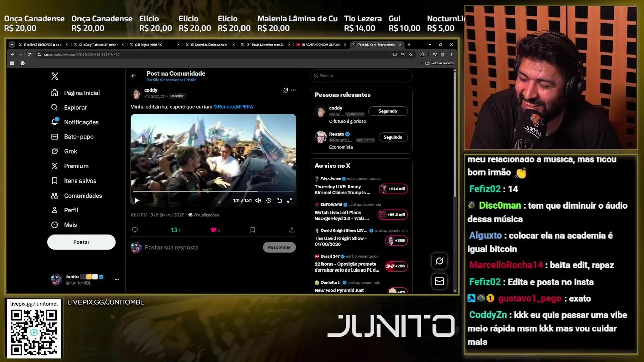
Task: Open the livepix QR code
Action: tap(34, 331)
